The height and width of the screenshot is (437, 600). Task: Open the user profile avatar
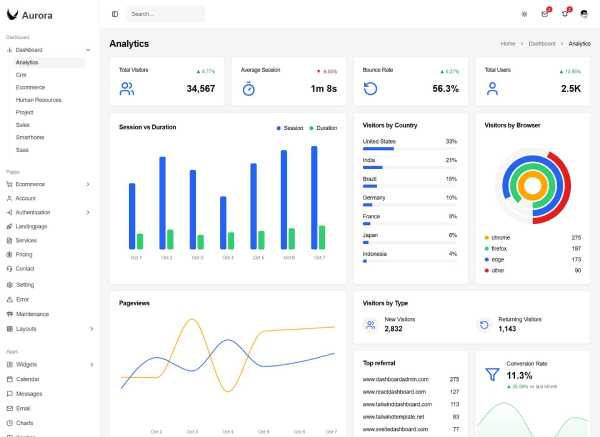(x=584, y=14)
